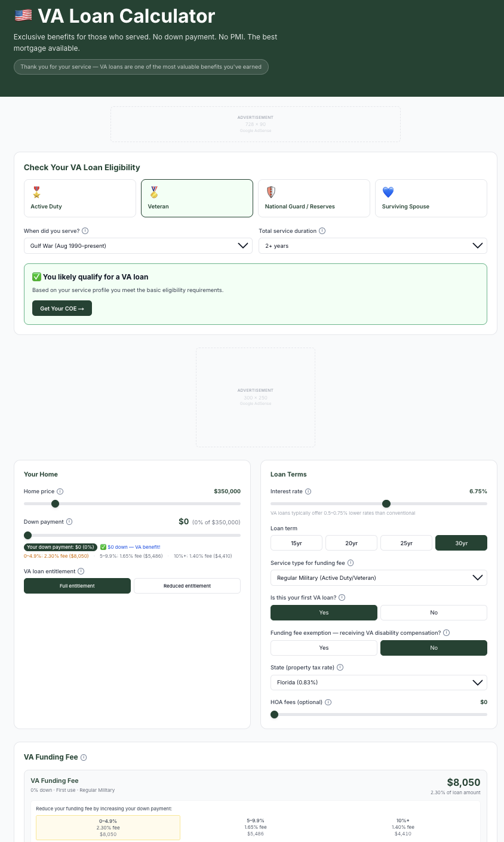The image size is (504, 842).
Task: Choose the Surviving Spouse card
Action: (431, 198)
